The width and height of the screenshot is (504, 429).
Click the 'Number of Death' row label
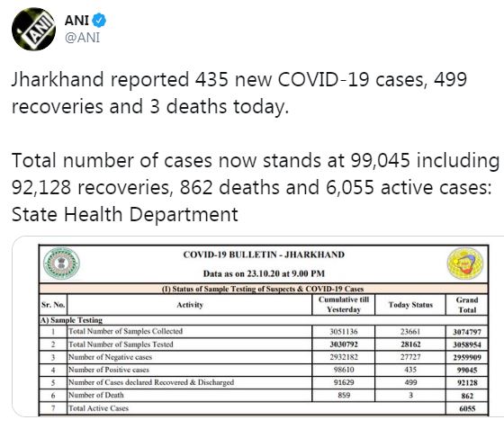coord(95,396)
